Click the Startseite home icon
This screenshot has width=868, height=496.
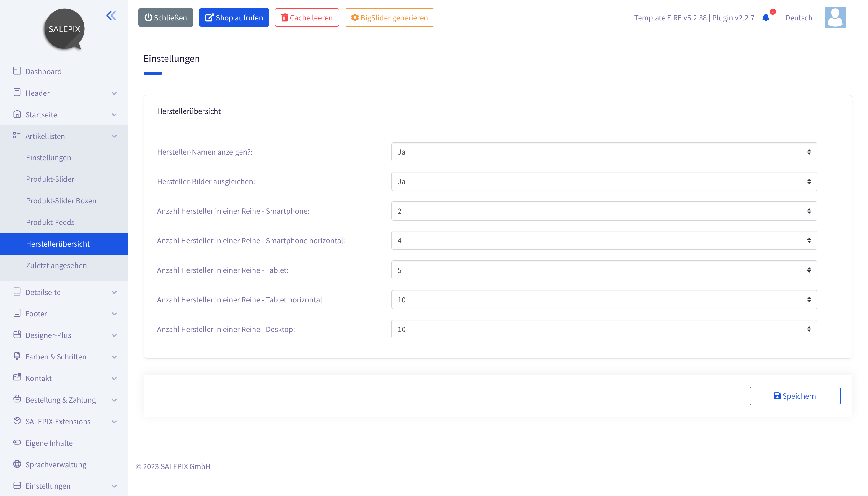[17, 114]
